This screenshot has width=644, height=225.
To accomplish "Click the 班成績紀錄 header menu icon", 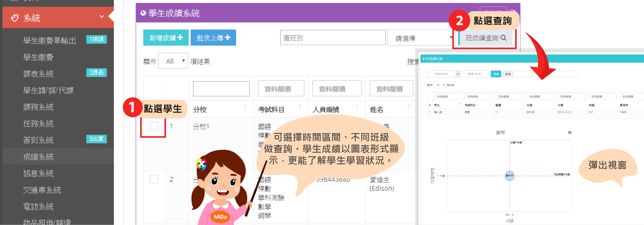I will coord(423,59).
